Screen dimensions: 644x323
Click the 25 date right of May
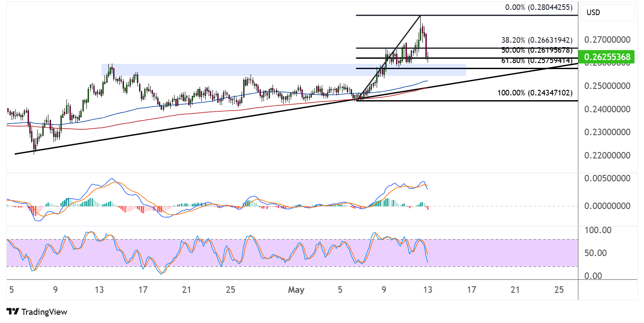(558, 290)
